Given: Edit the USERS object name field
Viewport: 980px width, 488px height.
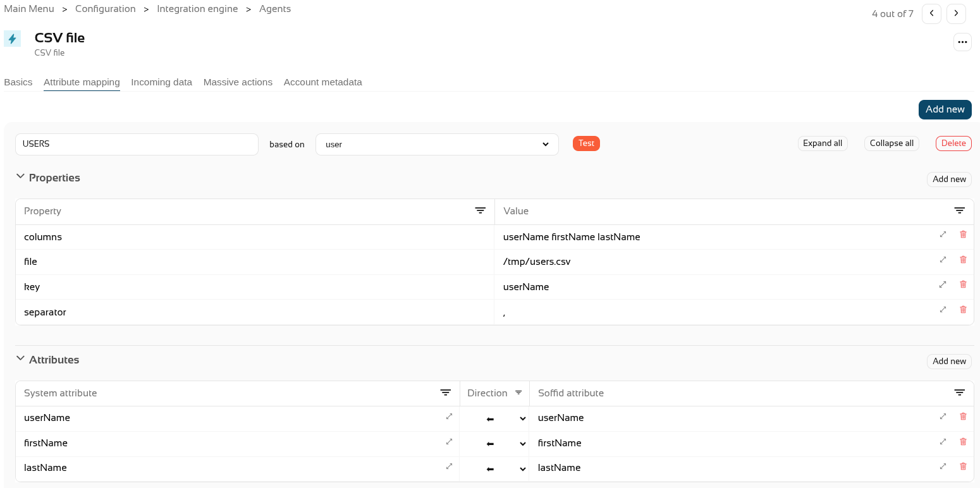Looking at the screenshot, I should tap(137, 144).
